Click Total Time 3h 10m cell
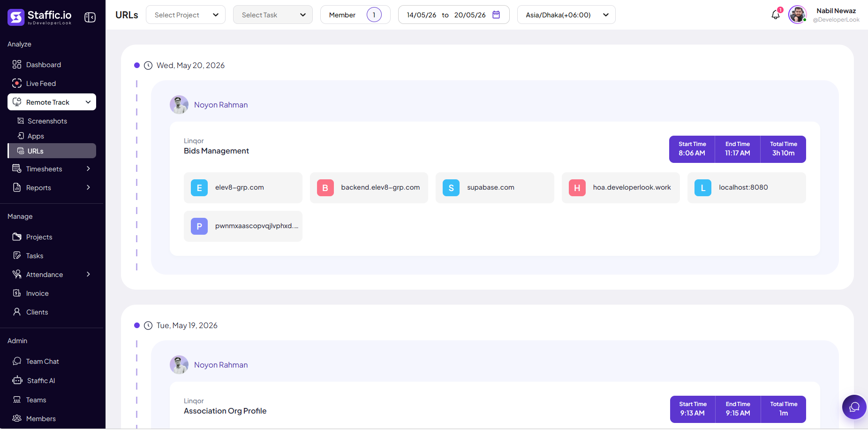The height and width of the screenshot is (430, 868). (x=783, y=149)
